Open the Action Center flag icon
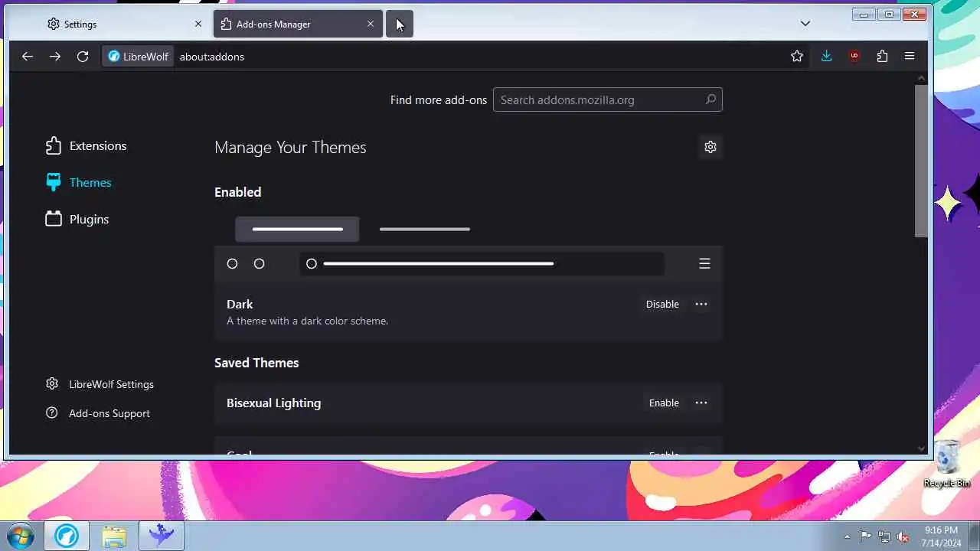 point(865,536)
